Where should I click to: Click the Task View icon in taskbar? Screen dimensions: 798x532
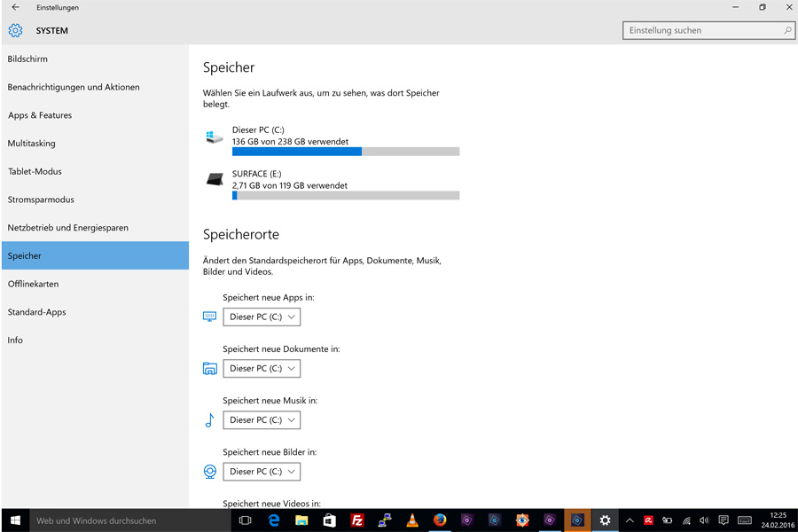(x=246, y=520)
